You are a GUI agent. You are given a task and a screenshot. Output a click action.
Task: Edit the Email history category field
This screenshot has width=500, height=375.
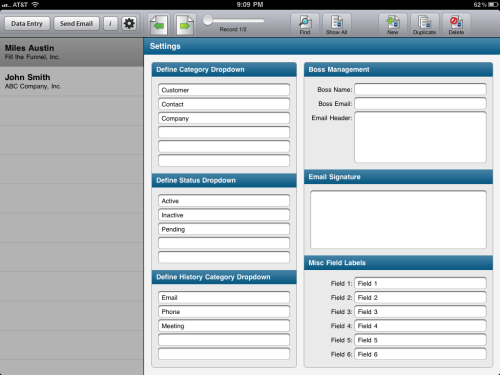click(224, 297)
